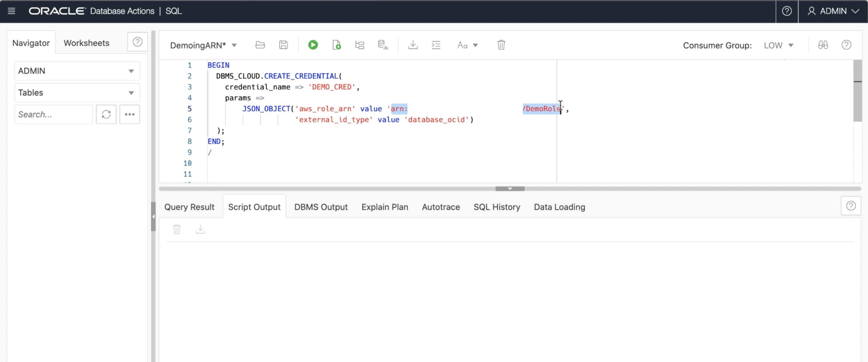Open the Tables object type dropdown
The width and height of the screenshot is (868, 362).
(77, 93)
